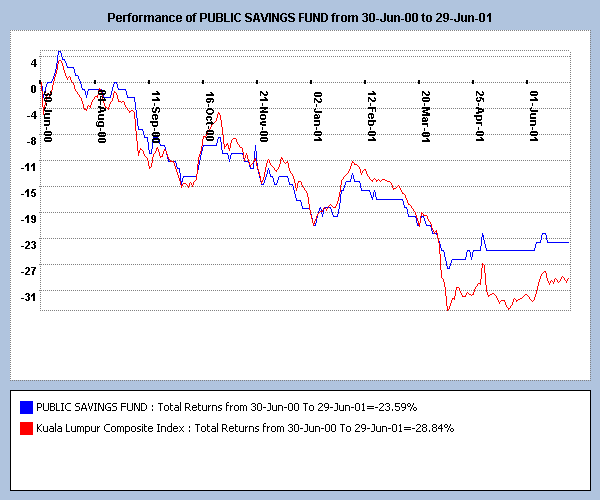Click the 20-Mar-01 date axis label
The height and width of the screenshot is (500, 600).
(x=426, y=116)
